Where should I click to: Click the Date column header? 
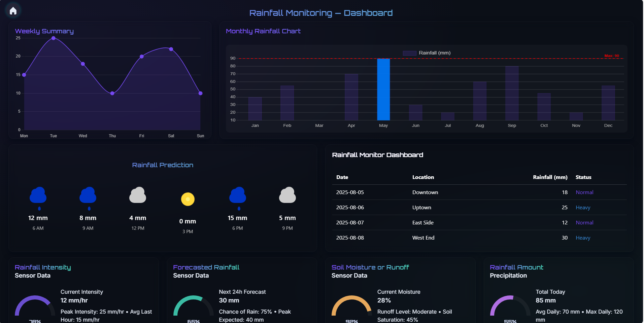point(342,177)
